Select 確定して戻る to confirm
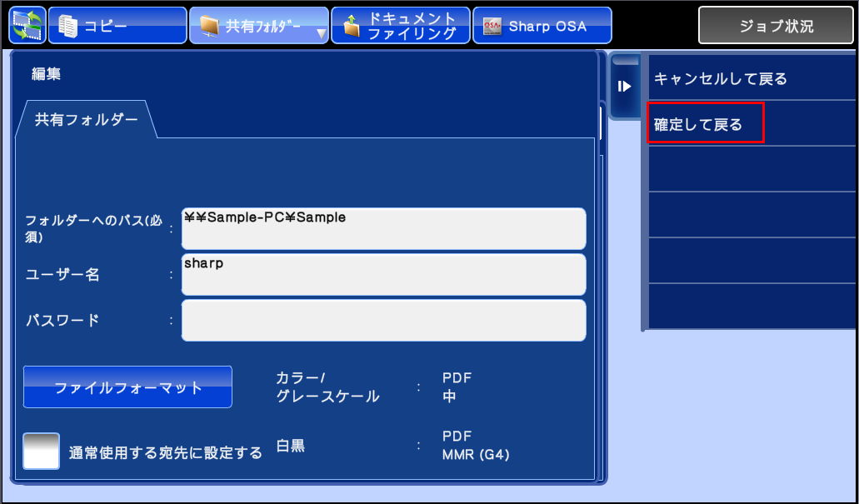The height and width of the screenshot is (504, 859). click(705, 123)
